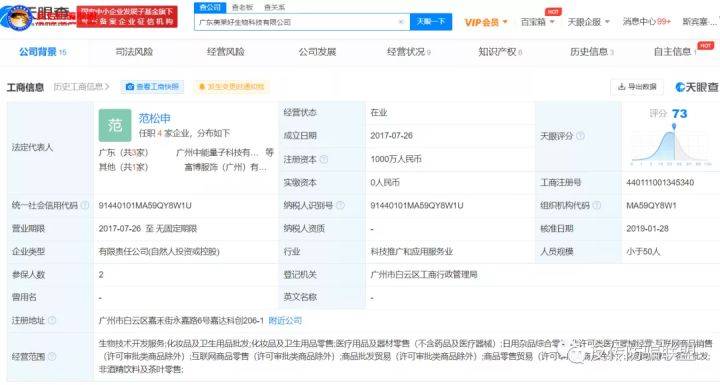Switch to the 经营风险 tab
The width and height of the screenshot is (720, 385).
click(x=225, y=52)
